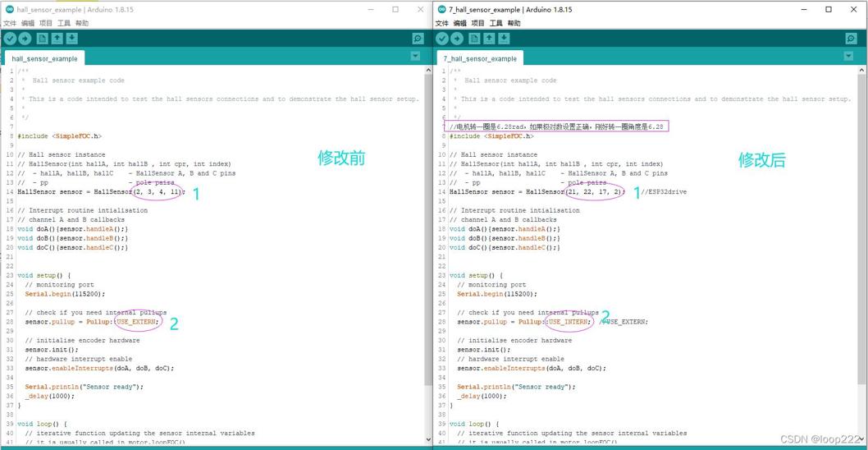868x450 pixels.
Task: Click Save sketch icon in left window
Action: [x=72, y=39]
